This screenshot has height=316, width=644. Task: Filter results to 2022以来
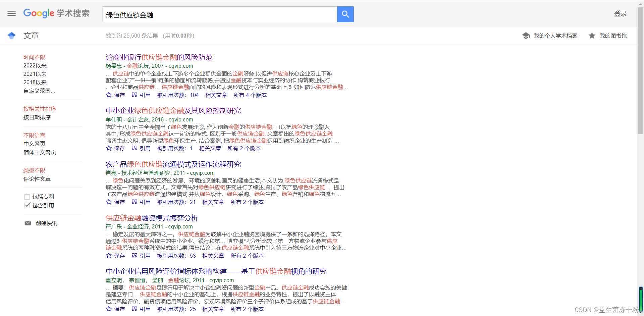tap(35, 65)
